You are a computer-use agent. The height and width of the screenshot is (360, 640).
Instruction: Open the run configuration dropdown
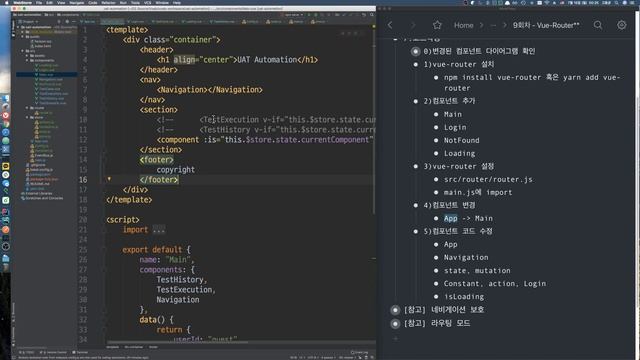click(293, 15)
